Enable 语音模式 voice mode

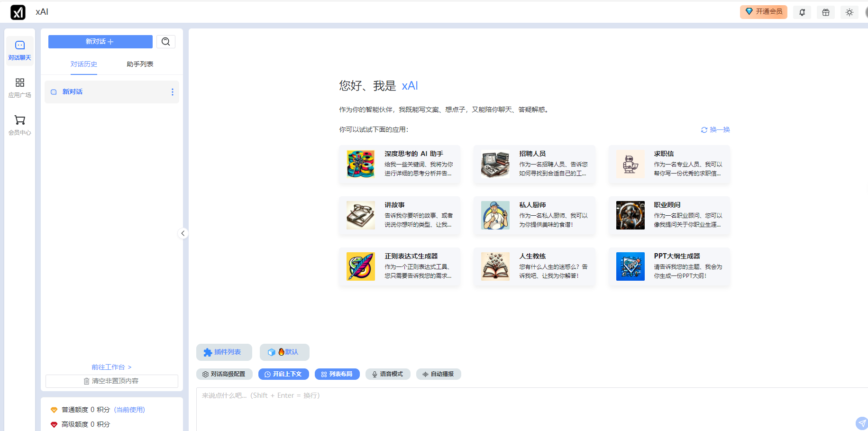[x=388, y=374]
